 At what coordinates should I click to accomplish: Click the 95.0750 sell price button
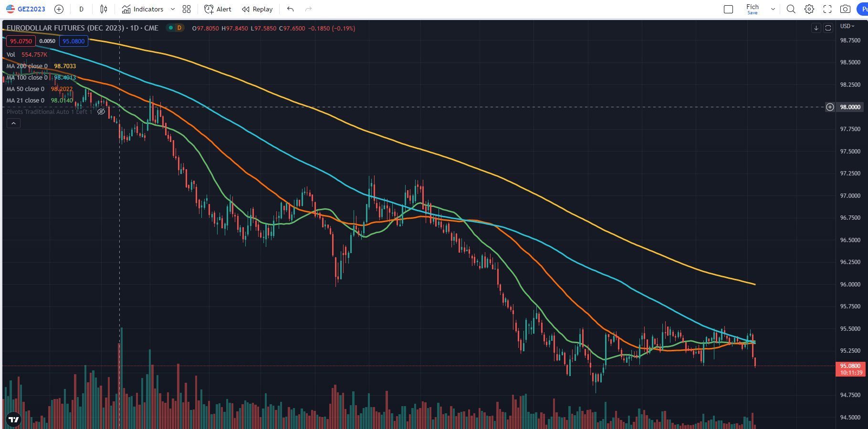tap(21, 41)
